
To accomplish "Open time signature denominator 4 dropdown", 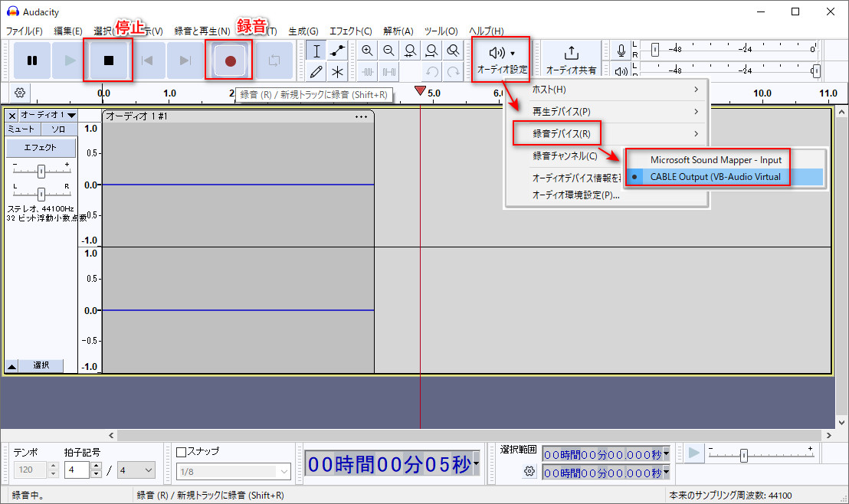I will 136,470.
